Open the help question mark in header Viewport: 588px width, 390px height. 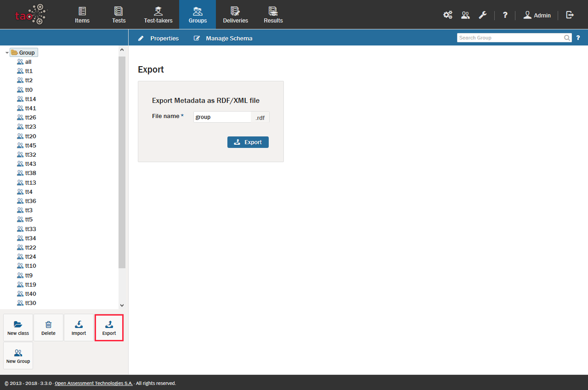coord(505,15)
